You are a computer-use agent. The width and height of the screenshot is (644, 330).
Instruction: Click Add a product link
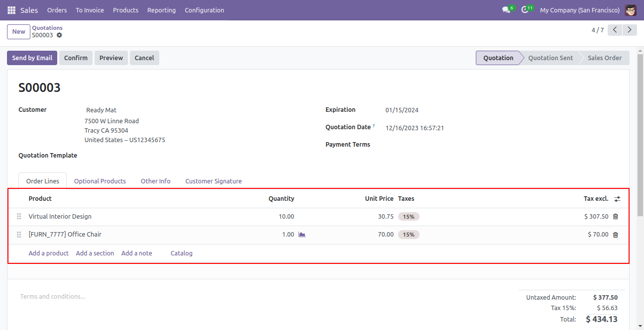[49, 253]
